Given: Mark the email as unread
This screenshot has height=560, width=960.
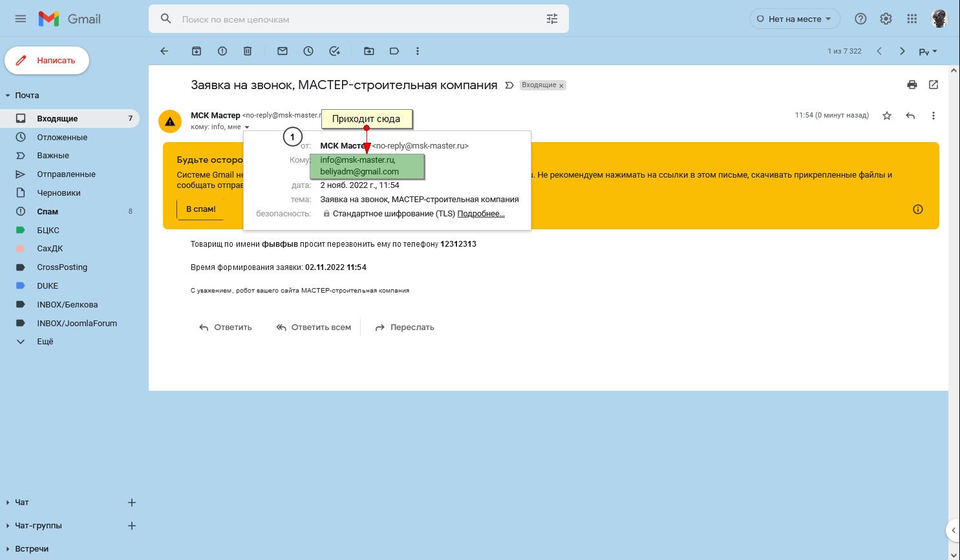Looking at the screenshot, I should [283, 51].
